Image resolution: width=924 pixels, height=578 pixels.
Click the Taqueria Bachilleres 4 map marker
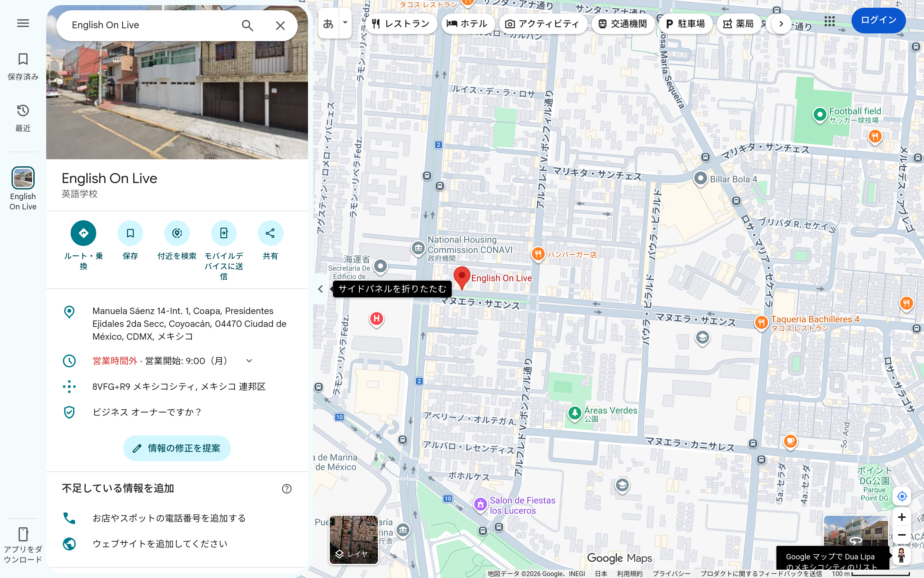pyautogui.click(x=761, y=322)
